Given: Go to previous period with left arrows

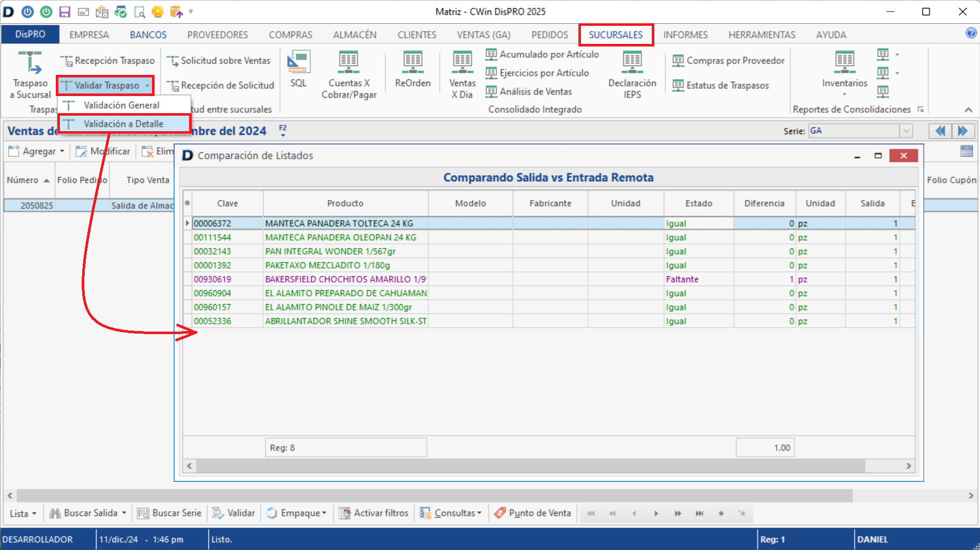Looking at the screenshot, I should click(940, 131).
